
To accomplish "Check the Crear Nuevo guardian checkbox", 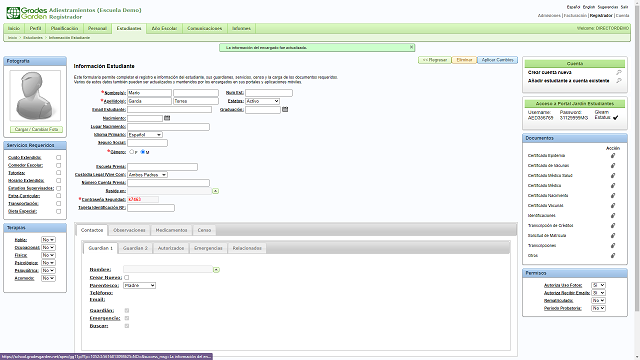I will pyautogui.click(x=127, y=278).
